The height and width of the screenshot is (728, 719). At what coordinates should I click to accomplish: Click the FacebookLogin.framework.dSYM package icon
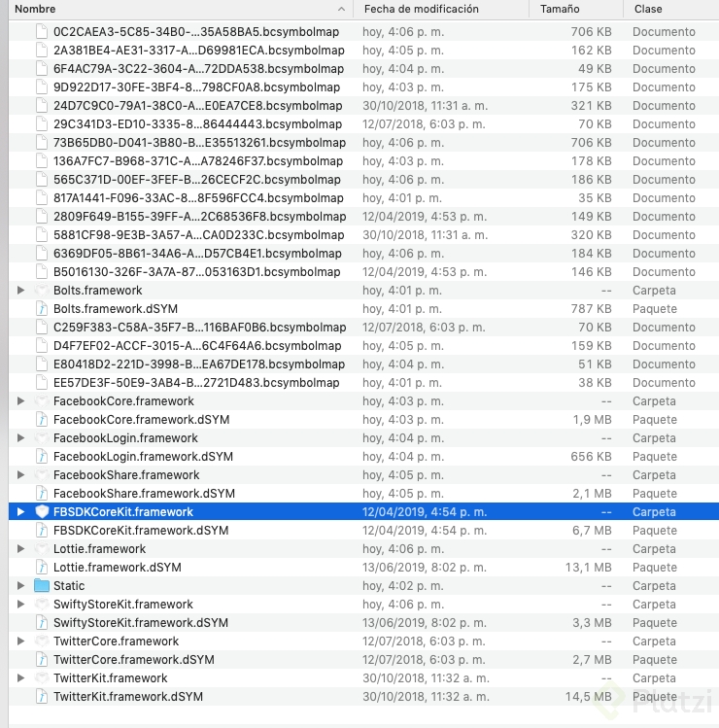pyautogui.click(x=42, y=457)
